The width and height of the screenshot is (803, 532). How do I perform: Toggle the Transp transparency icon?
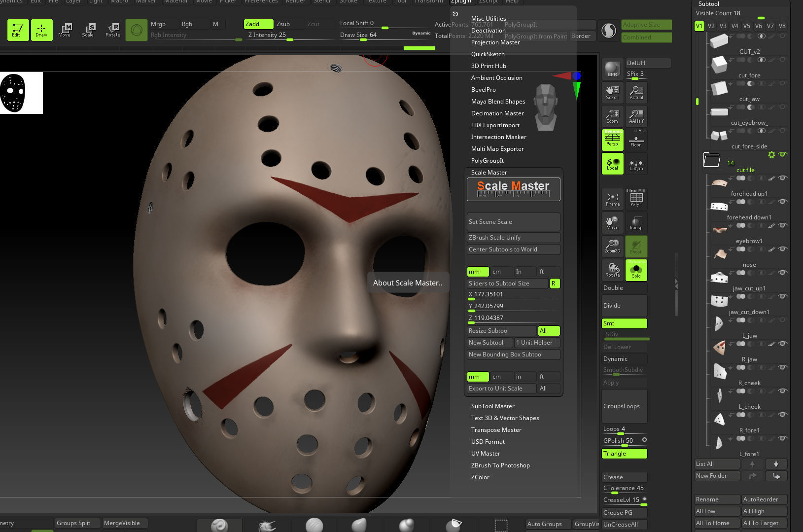point(636,222)
